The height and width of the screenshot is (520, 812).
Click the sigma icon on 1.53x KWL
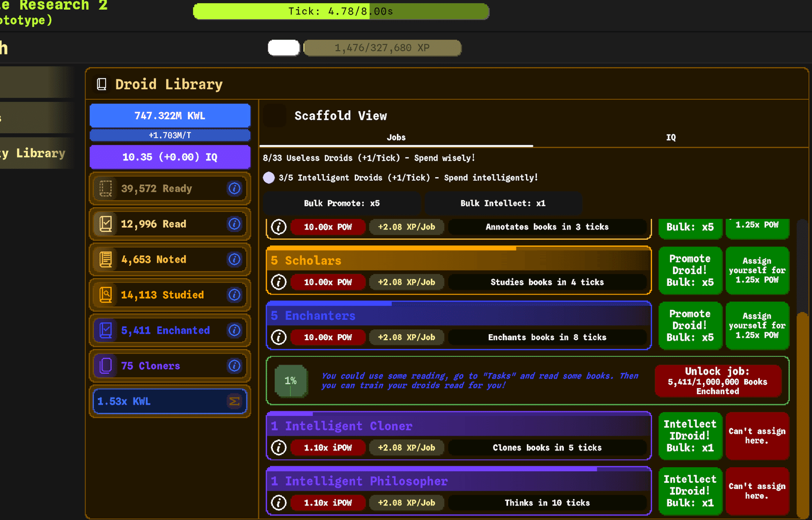point(234,401)
